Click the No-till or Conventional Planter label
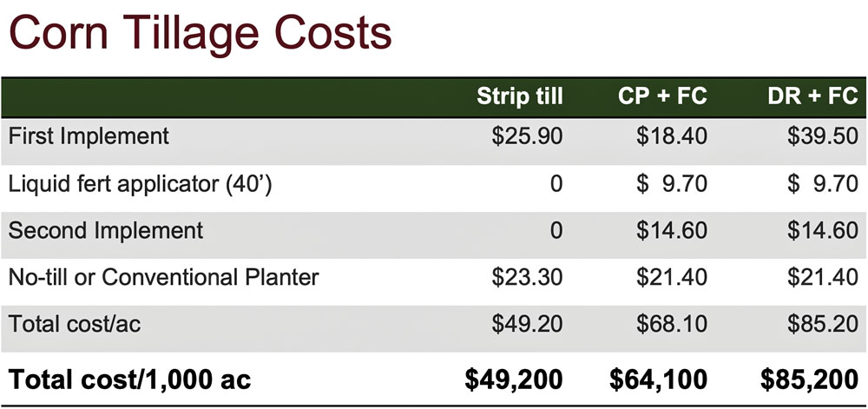The width and height of the screenshot is (868, 409). click(x=164, y=277)
